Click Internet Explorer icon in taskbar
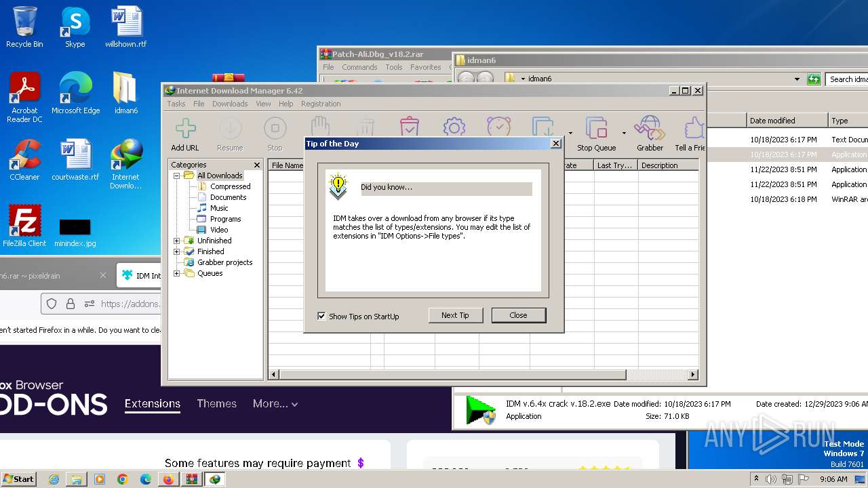Image resolution: width=868 pixels, height=488 pixels. point(54,479)
